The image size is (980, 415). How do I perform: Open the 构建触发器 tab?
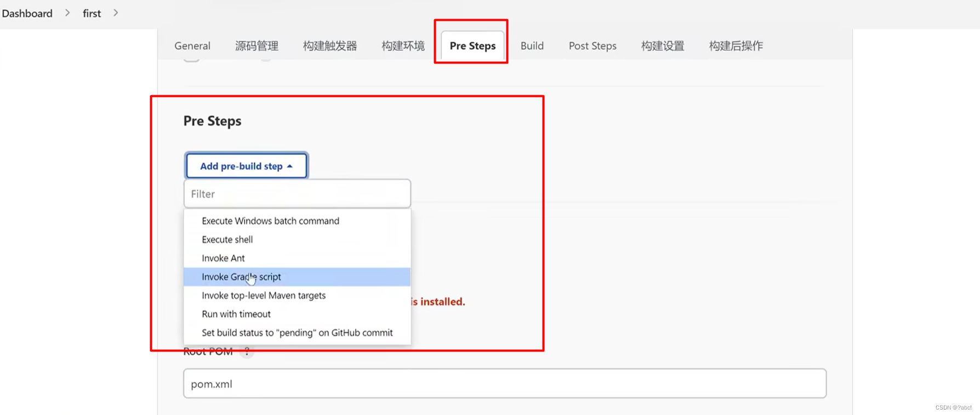(x=330, y=46)
